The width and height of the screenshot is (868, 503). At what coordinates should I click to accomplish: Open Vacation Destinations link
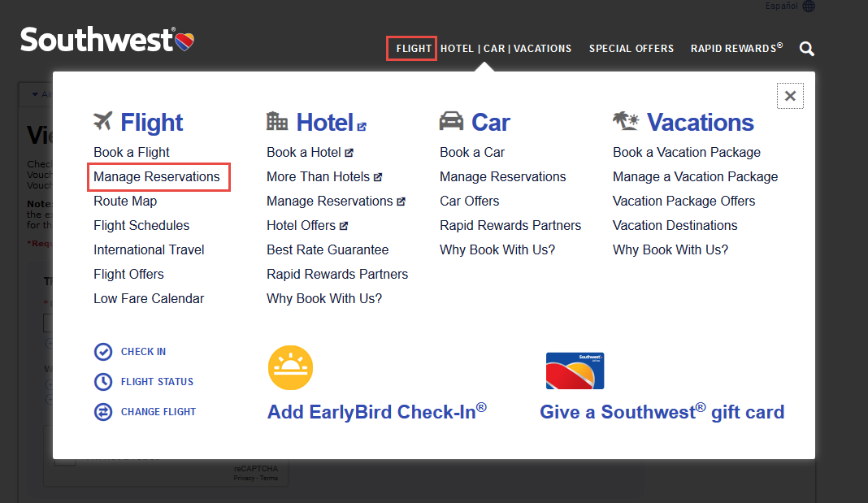click(675, 225)
